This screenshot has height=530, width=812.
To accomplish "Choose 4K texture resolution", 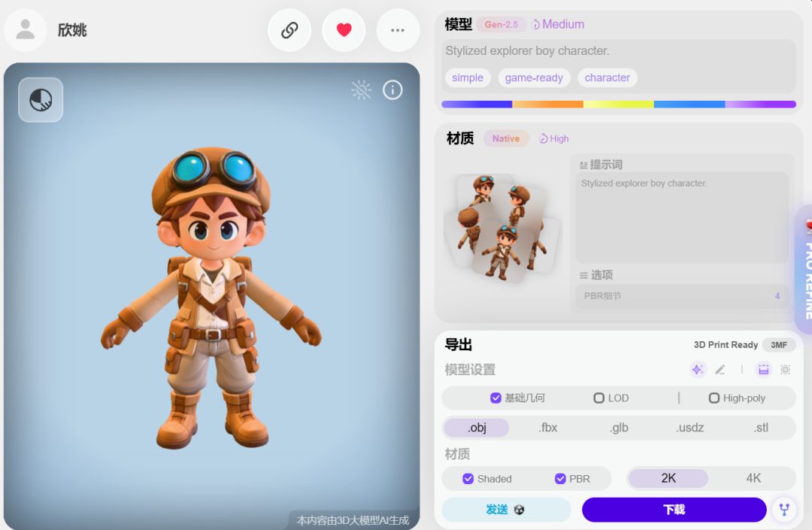I will pyautogui.click(x=753, y=478).
